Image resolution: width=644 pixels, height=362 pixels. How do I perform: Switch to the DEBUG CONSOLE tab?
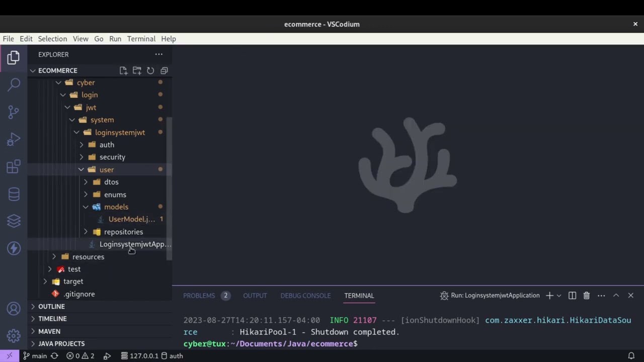(305, 296)
